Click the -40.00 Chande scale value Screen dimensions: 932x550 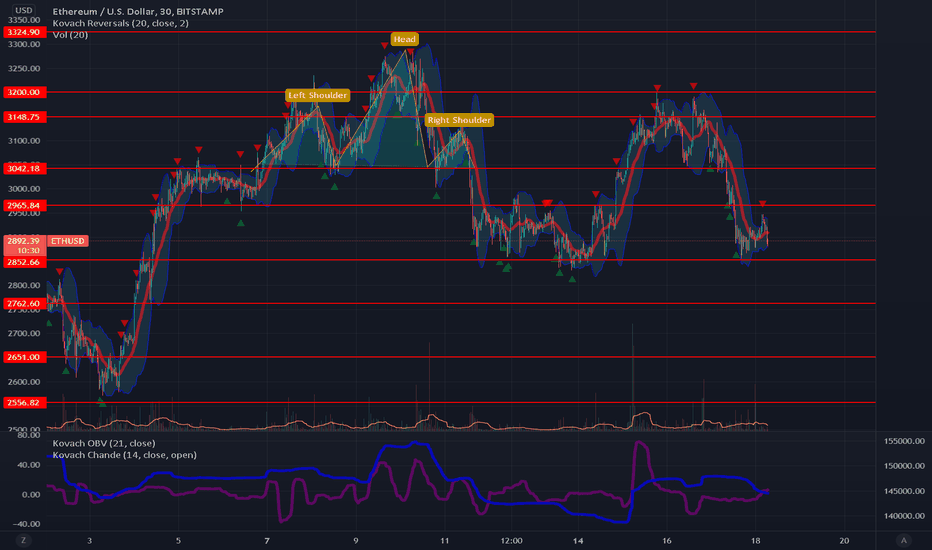(26, 524)
